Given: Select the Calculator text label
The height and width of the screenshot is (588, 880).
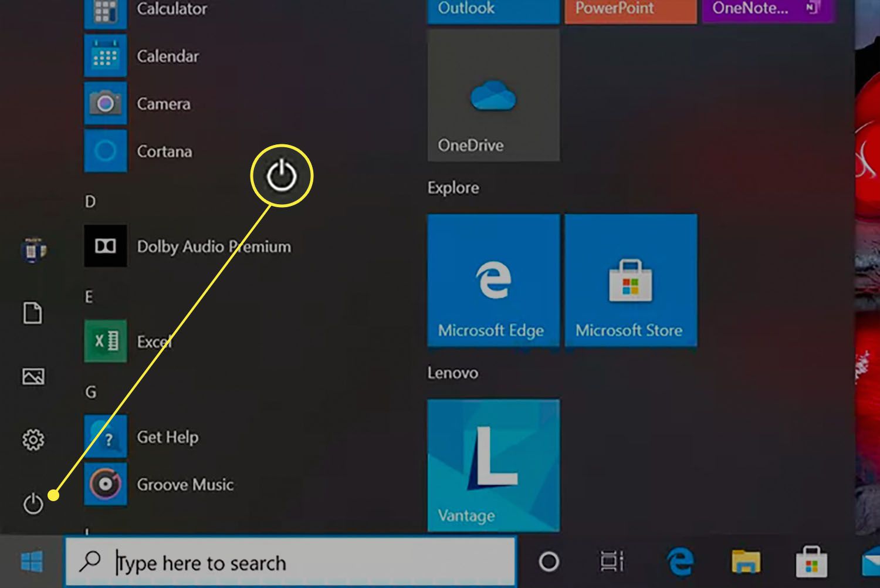Looking at the screenshot, I should 172,9.
